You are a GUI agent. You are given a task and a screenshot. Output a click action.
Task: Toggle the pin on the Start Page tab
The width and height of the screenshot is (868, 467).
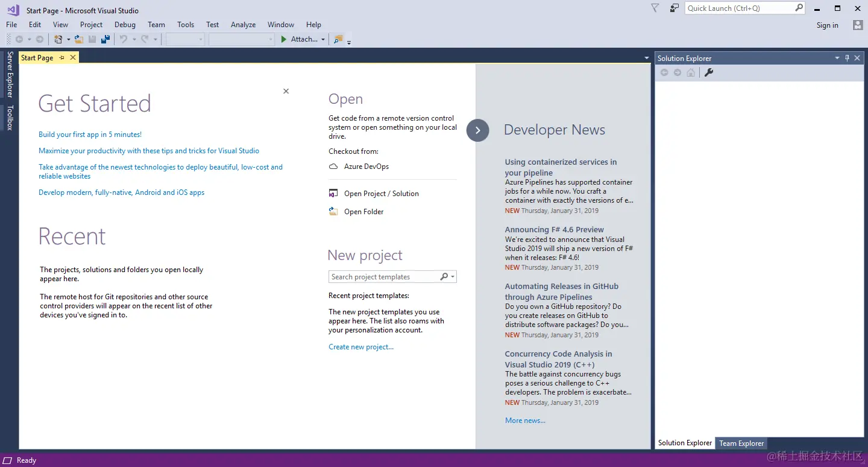click(x=62, y=57)
